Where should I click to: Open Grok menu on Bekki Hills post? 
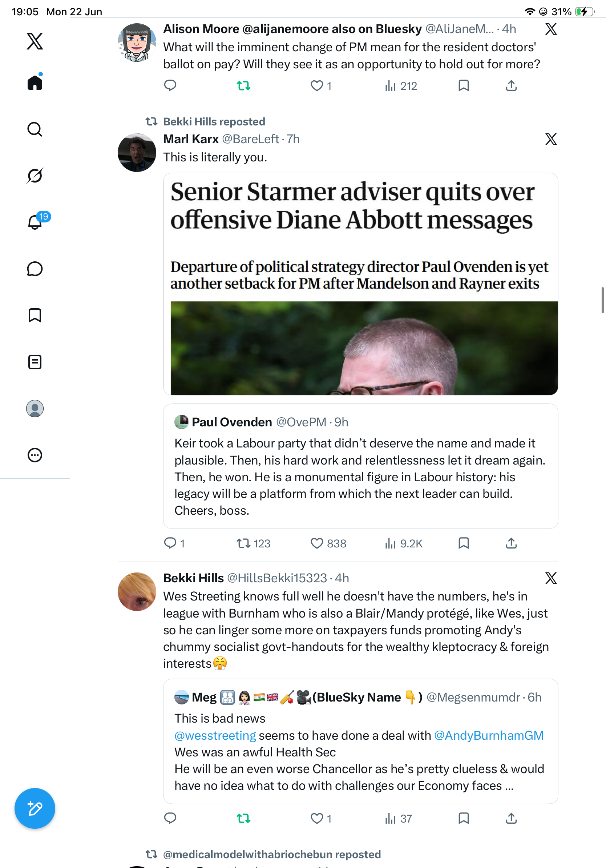[551, 578]
